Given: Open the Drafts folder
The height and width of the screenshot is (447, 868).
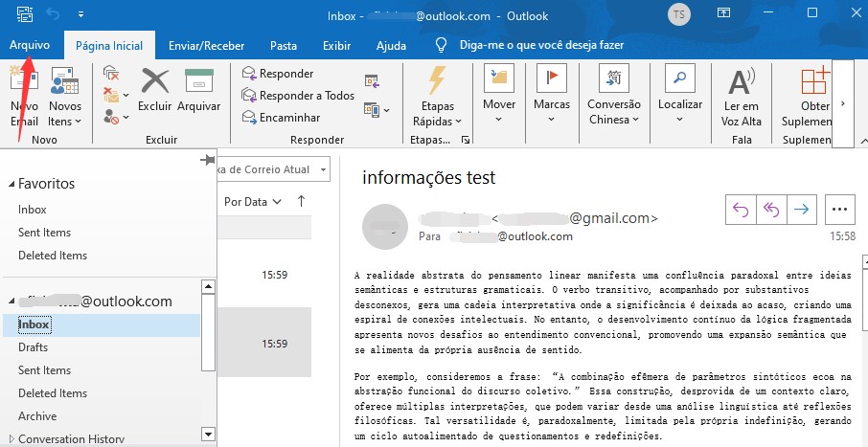Looking at the screenshot, I should 33,347.
